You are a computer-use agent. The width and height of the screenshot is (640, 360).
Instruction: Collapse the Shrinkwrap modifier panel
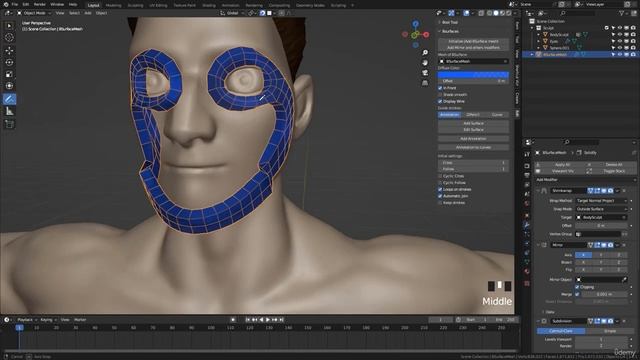tap(538, 191)
